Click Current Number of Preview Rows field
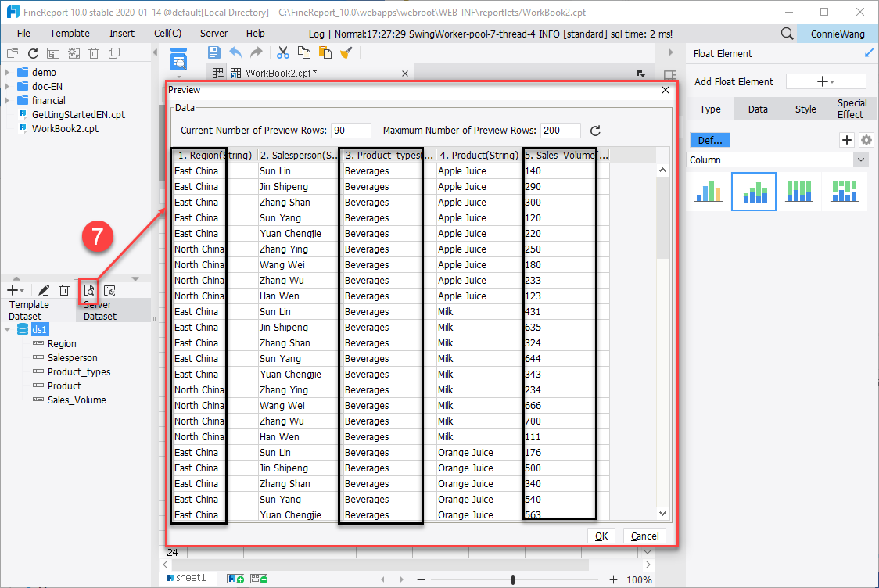The height and width of the screenshot is (588, 879). point(351,131)
